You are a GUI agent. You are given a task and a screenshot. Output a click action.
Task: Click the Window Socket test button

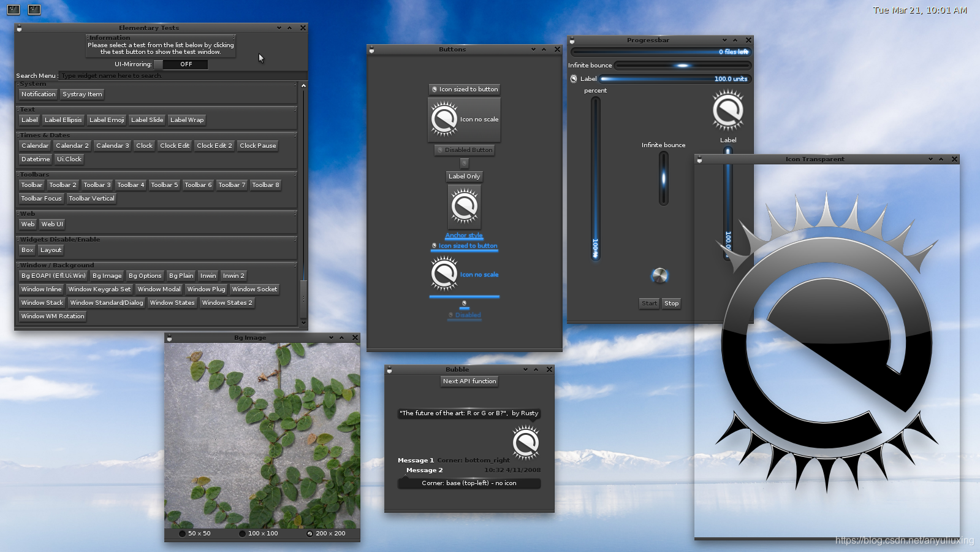click(x=254, y=289)
